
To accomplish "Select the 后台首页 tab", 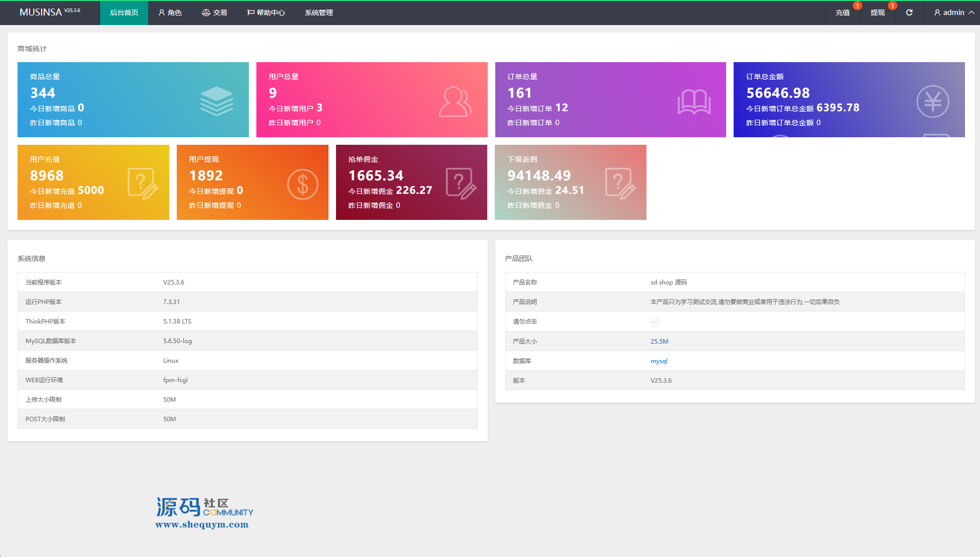I will tap(124, 13).
